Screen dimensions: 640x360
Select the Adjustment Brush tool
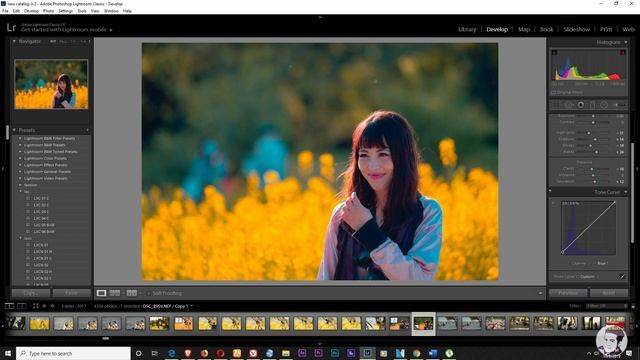(620, 105)
